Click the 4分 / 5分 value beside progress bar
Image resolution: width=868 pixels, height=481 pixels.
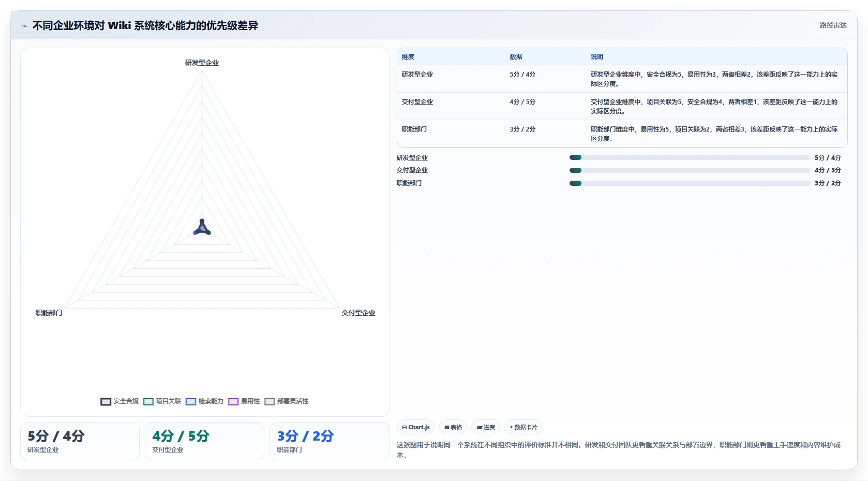pyautogui.click(x=828, y=170)
